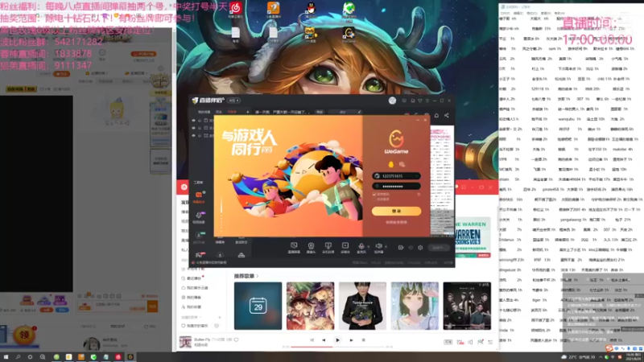Select first scene tab in streaming app

tap(204, 112)
